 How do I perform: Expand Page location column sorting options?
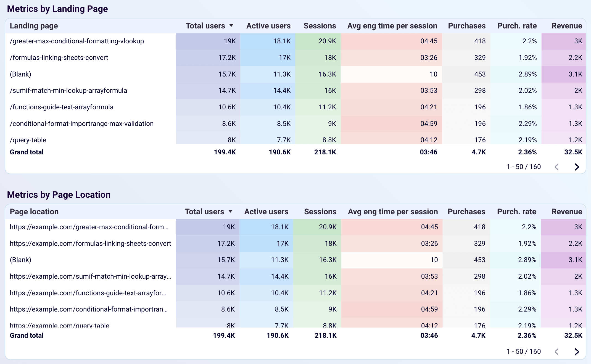point(34,212)
